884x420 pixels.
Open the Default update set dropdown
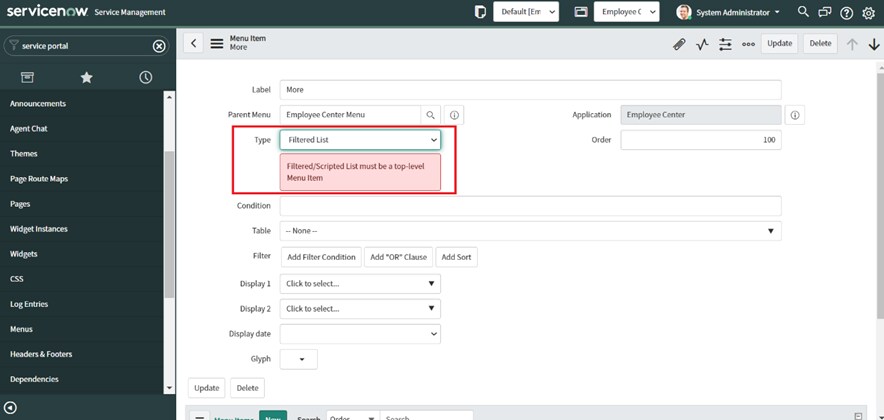[x=526, y=12]
